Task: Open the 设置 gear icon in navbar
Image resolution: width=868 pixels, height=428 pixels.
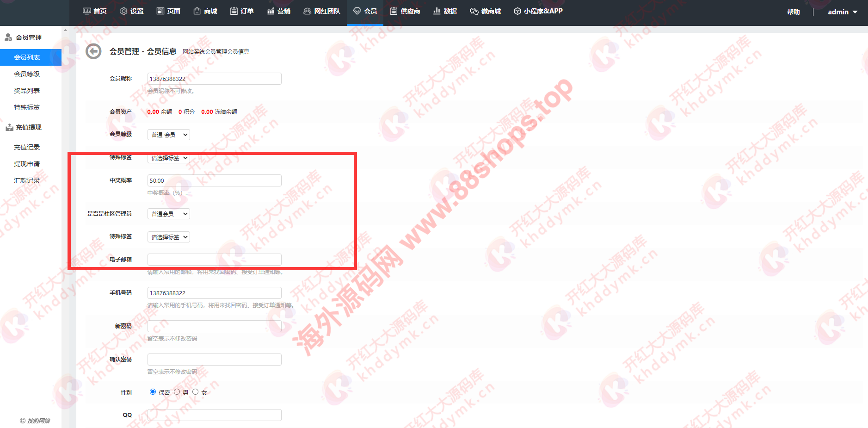Action: [123, 11]
